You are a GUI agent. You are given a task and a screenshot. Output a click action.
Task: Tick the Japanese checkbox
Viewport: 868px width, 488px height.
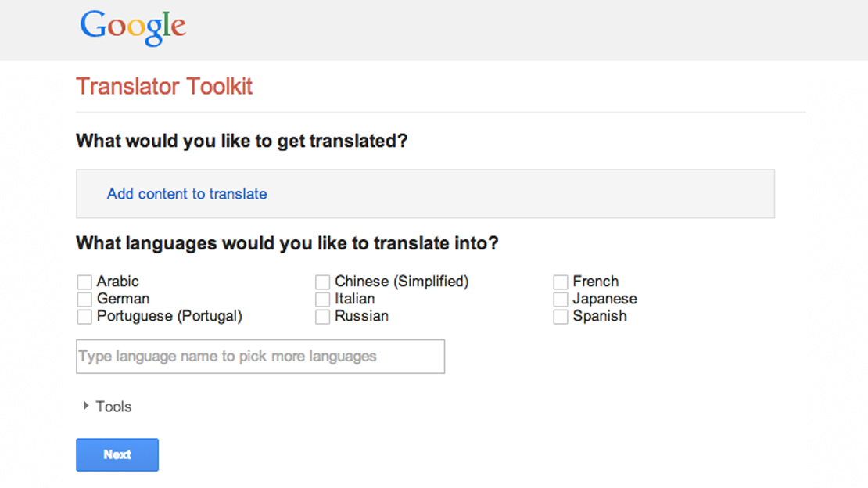click(x=560, y=299)
